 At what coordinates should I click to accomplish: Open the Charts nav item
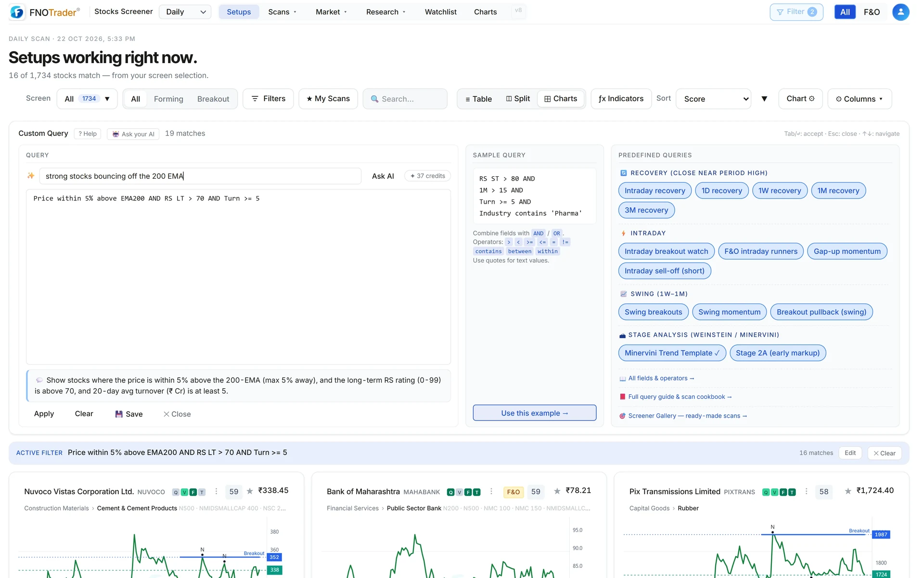[x=485, y=12]
